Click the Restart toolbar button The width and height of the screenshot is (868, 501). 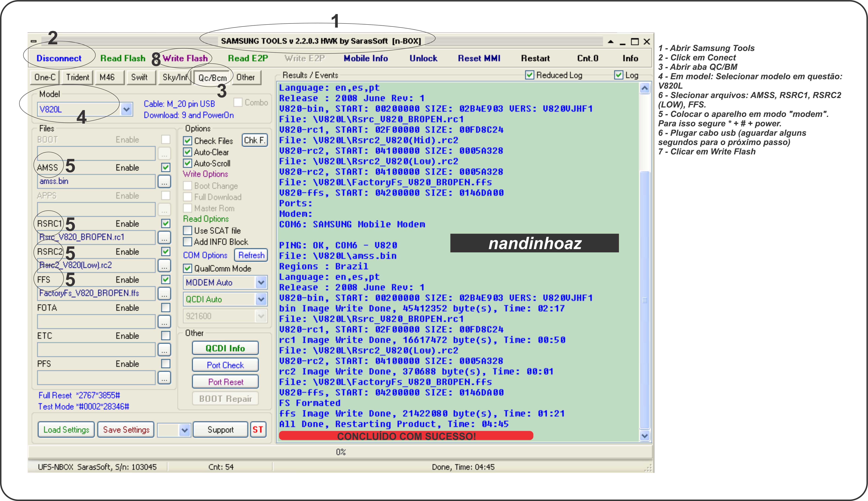click(535, 58)
